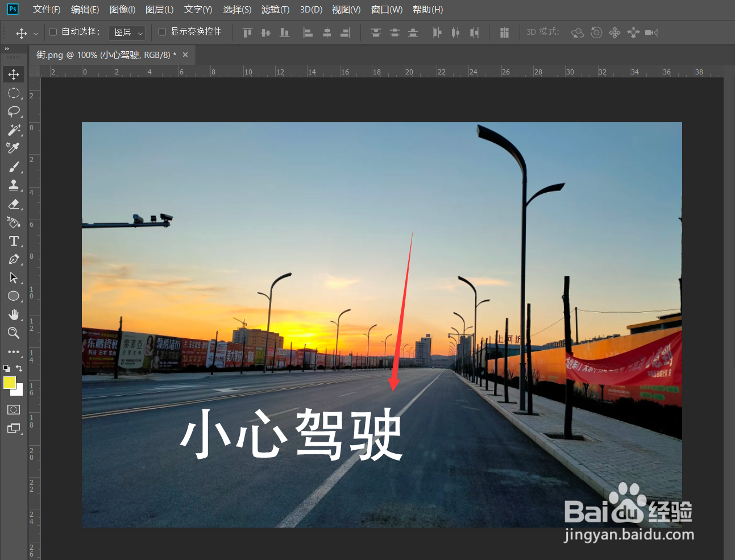This screenshot has width=735, height=560.
Task: Reset default foreground and background colors
Action: point(7,368)
